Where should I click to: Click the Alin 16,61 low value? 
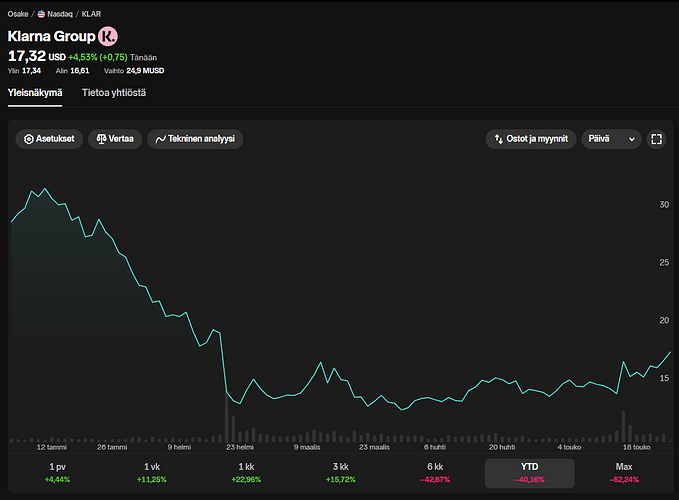tap(72, 71)
